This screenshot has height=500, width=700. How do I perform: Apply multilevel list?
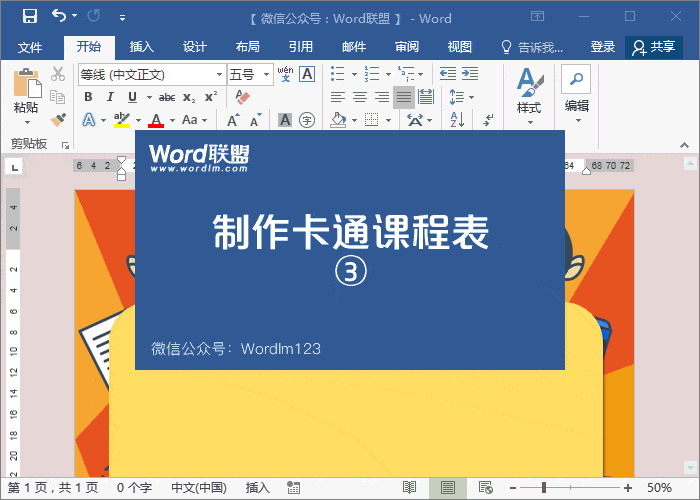pyautogui.click(x=405, y=74)
